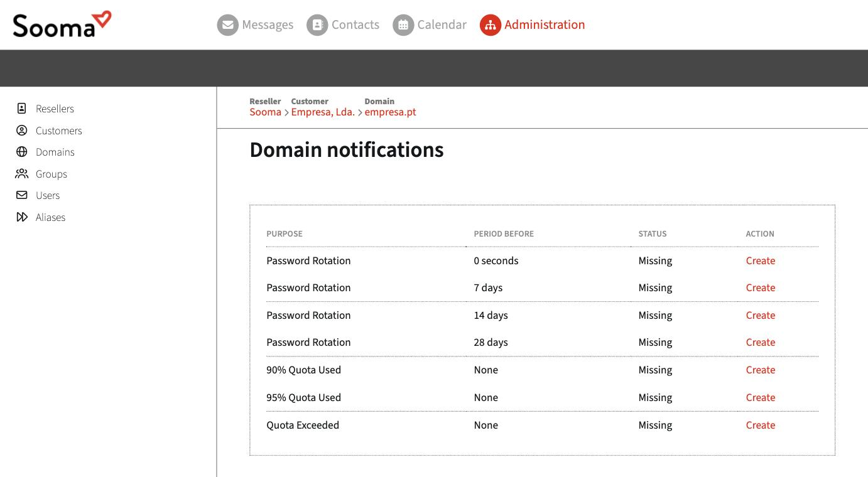Open the empresa.pt domain breadcrumb
The width and height of the screenshot is (868, 477).
pos(390,112)
